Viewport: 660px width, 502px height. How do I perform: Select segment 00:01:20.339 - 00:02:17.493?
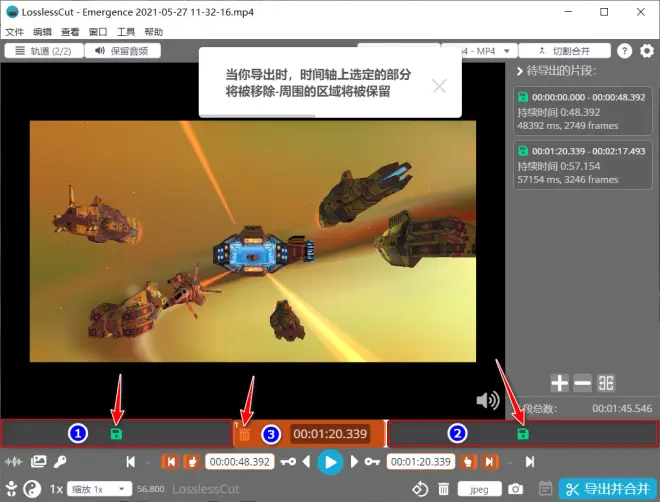click(583, 165)
